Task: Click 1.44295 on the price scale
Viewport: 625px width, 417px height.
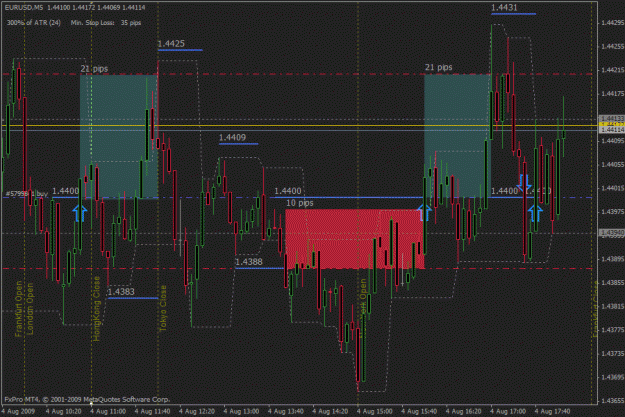Action: pyautogui.click(x=613, y=23)
